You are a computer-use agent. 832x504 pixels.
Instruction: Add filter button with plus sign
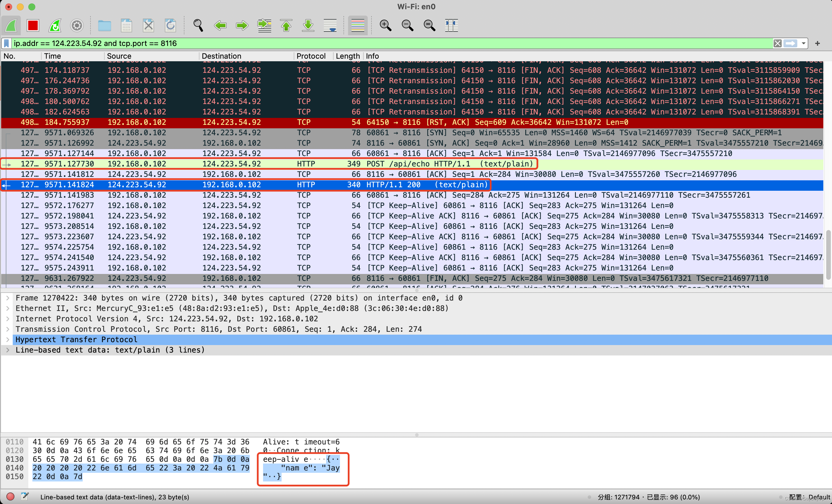click(818, 43)
